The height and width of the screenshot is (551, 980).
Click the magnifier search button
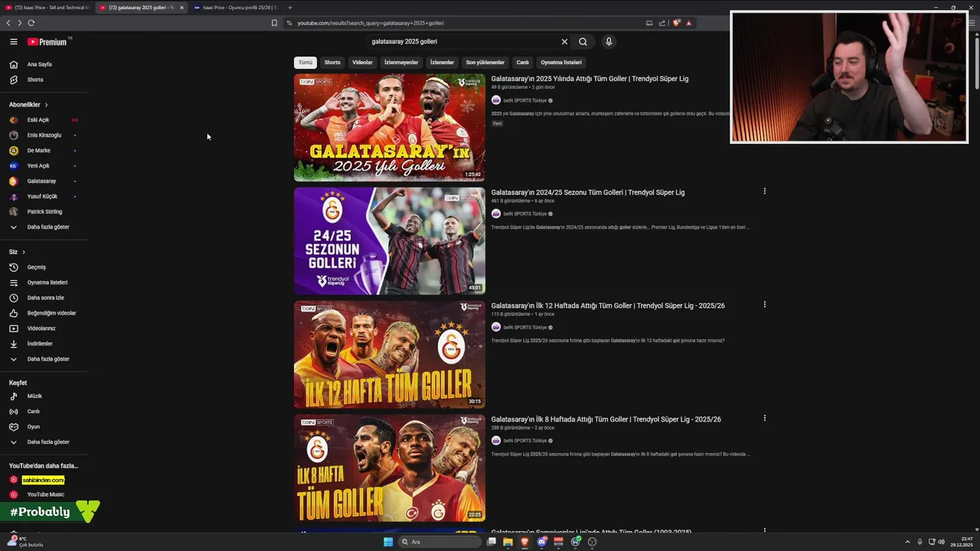583,42
